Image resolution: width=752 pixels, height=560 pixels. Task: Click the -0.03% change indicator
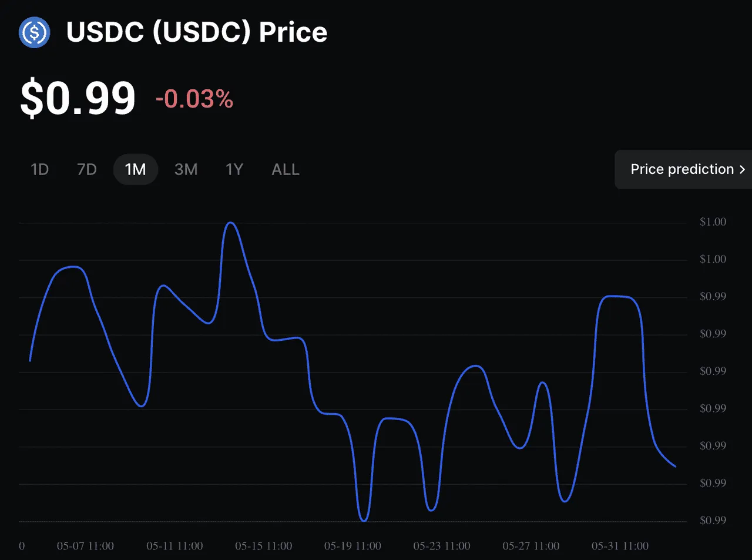194,99
